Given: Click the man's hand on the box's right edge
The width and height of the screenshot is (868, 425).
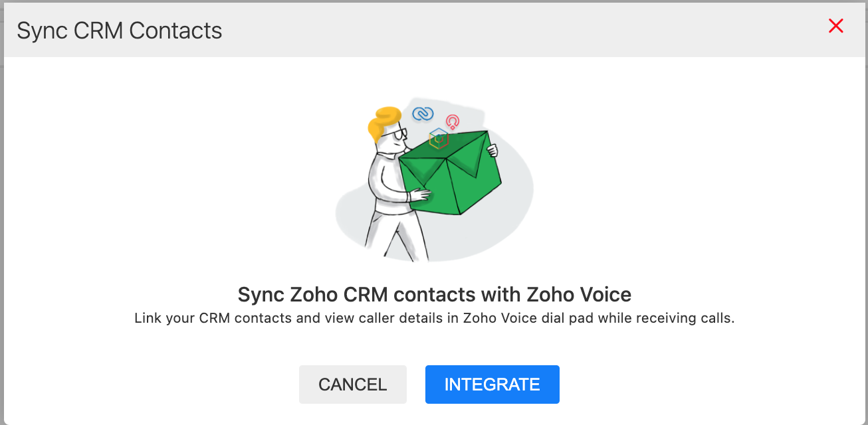Looking at the screenshot, I should pos(492,151).
